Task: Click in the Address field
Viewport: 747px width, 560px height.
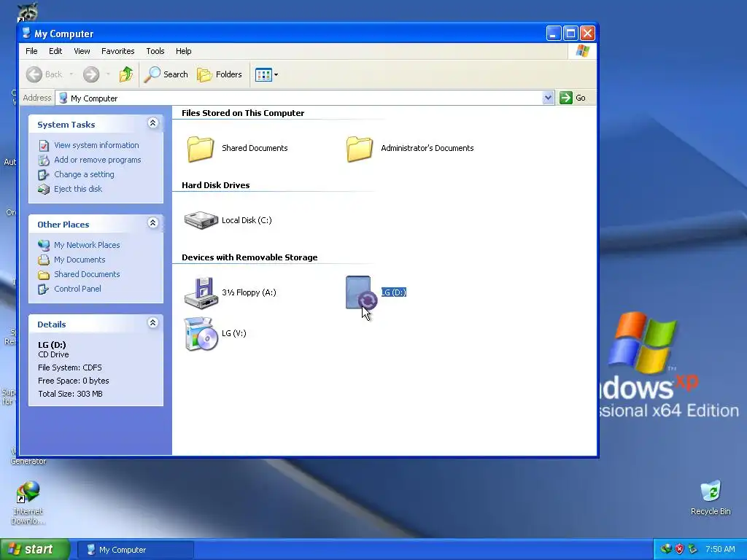Action: [305, 98]
